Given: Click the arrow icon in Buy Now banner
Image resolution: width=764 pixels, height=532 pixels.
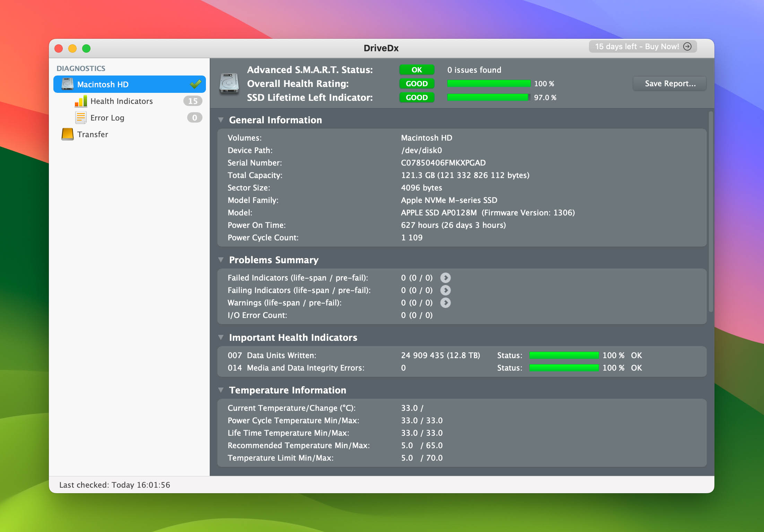Looking at the screenshot, I should click(x=687, y=46).
